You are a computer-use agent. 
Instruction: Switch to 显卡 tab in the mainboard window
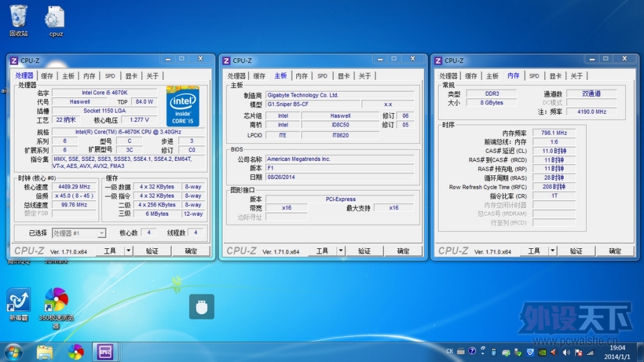[x=343, y=76]
